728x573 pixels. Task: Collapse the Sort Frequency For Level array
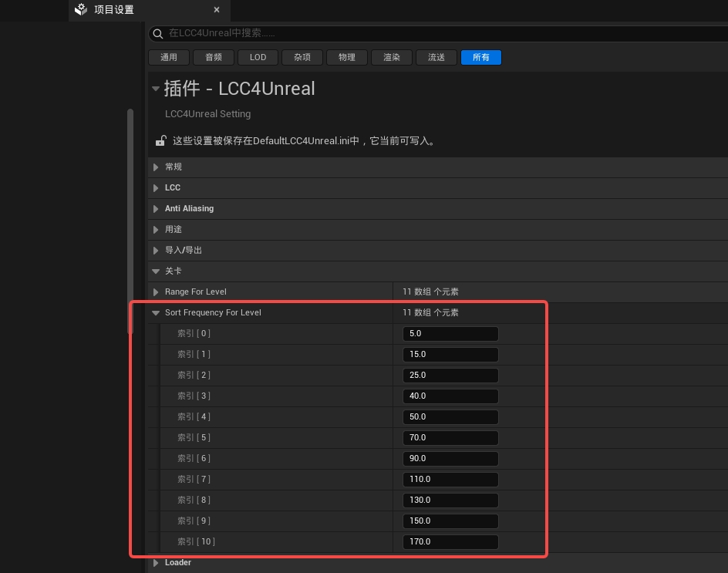coord(156,313)
